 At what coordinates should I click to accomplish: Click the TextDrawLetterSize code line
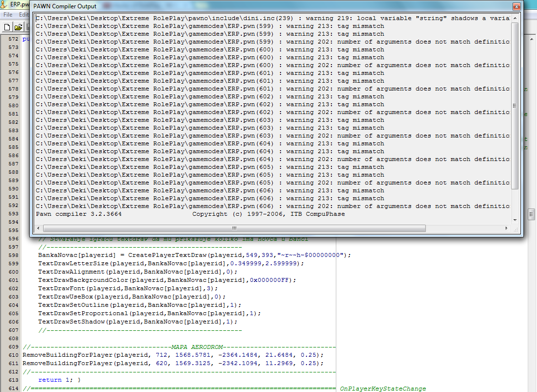pyautogui.click(x=171, y=264)
